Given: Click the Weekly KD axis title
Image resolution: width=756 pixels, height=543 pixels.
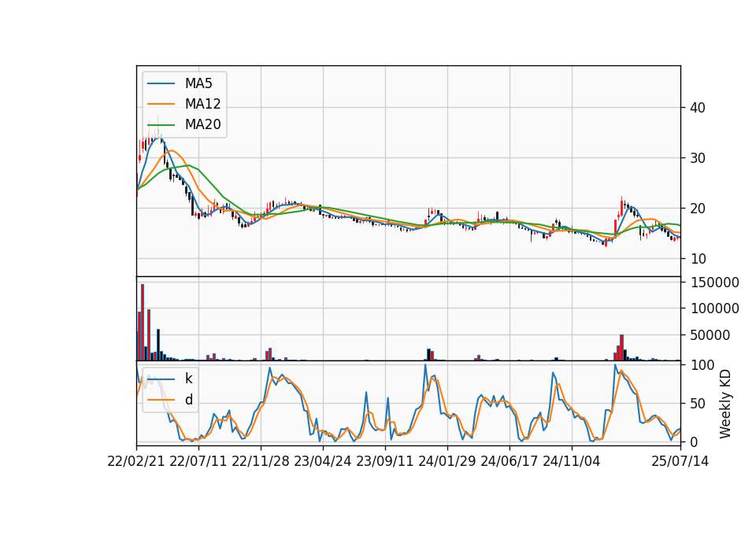Looking at the screenshot, I should 725,404.
